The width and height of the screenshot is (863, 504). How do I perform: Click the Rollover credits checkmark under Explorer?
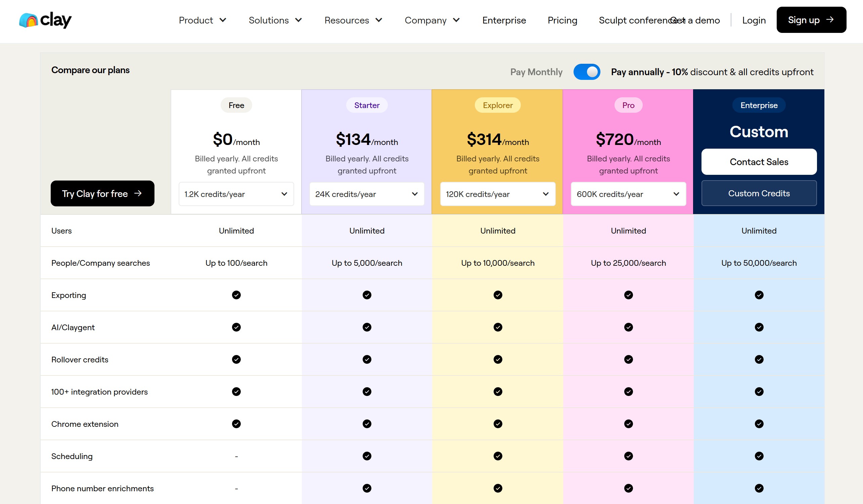pos(498,359)
